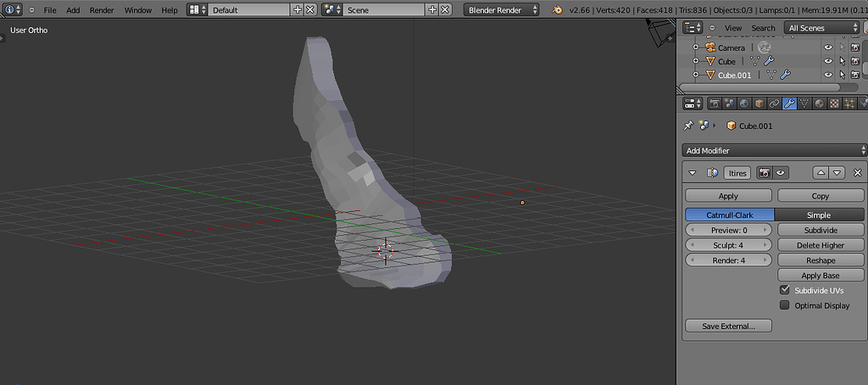The width and height of the screenshot is (868, 385).
Task: Remove the Multires modifier with X
Action: [x=858, y=173]
